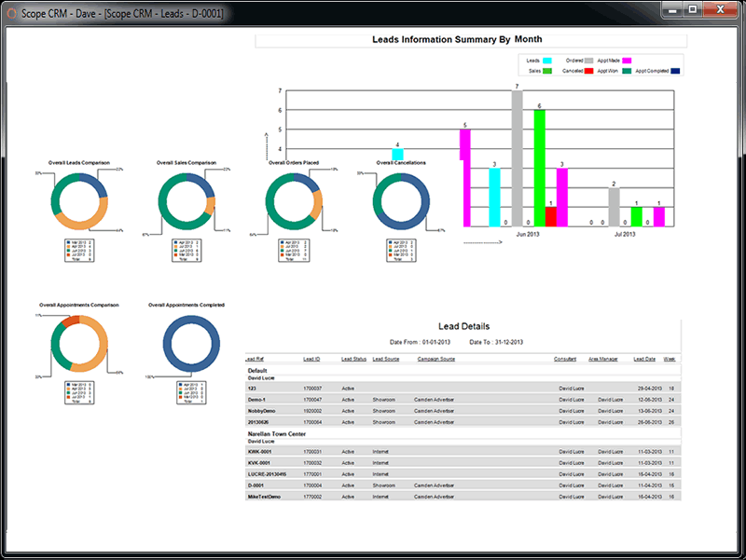Select the magenta Appt Made legend swatch
Image resolution: width=746 pixels, height=560 pixels.
tap(628, 60)
